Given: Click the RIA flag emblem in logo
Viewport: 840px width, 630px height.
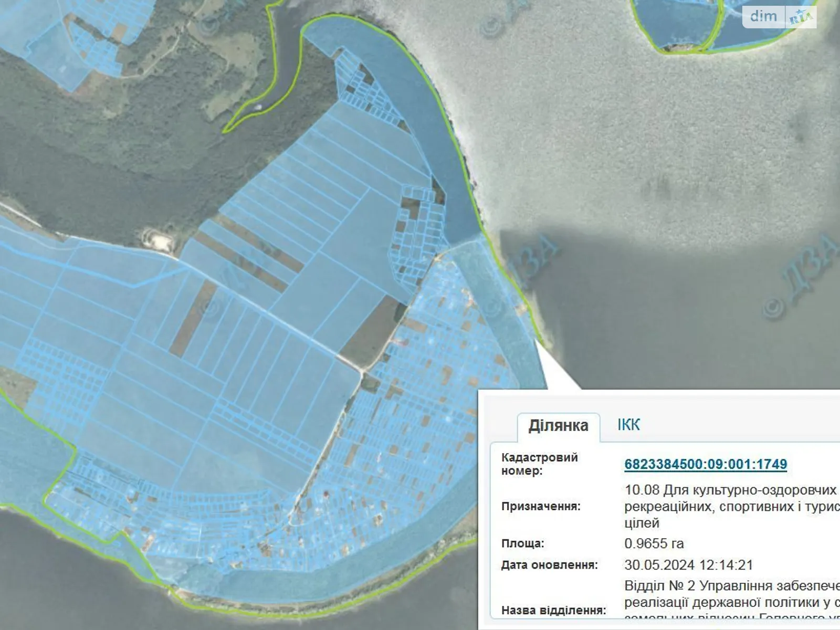Looking at the screenshot, I should (x=801, y=18).
